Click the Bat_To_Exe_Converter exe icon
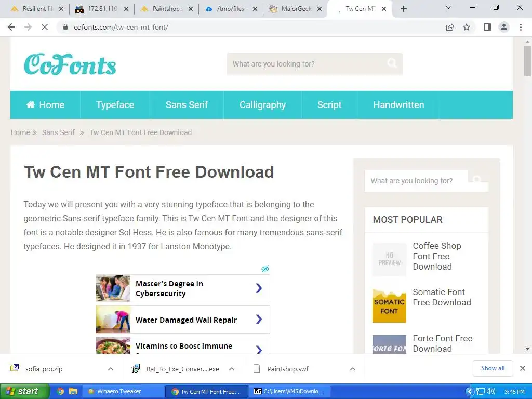Viewport: 532px width, 399px height. [x=136, y=368]
